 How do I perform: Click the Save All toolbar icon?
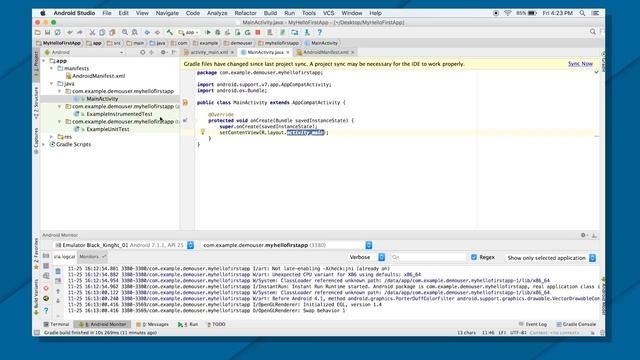click(48, 32)
